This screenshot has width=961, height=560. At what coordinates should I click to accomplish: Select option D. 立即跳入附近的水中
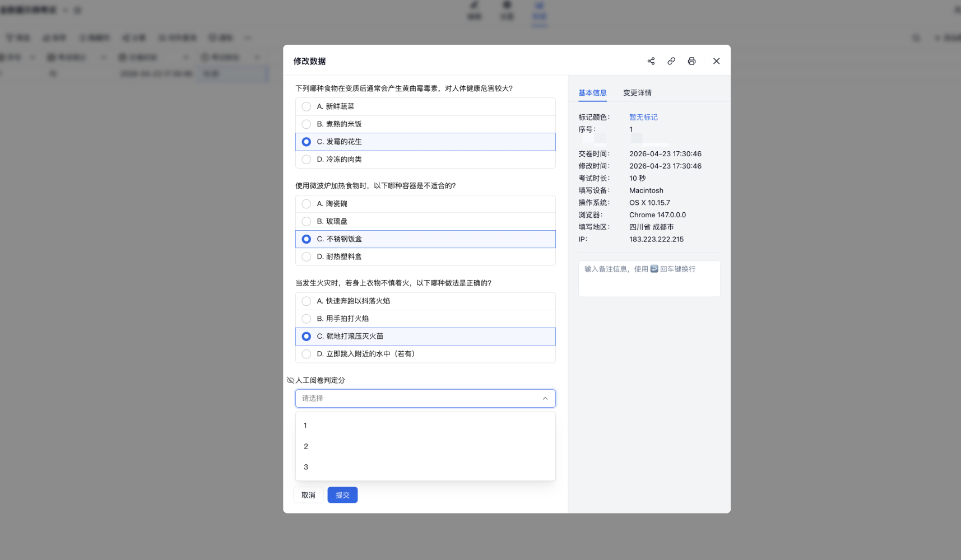click(x=307, y=354)
